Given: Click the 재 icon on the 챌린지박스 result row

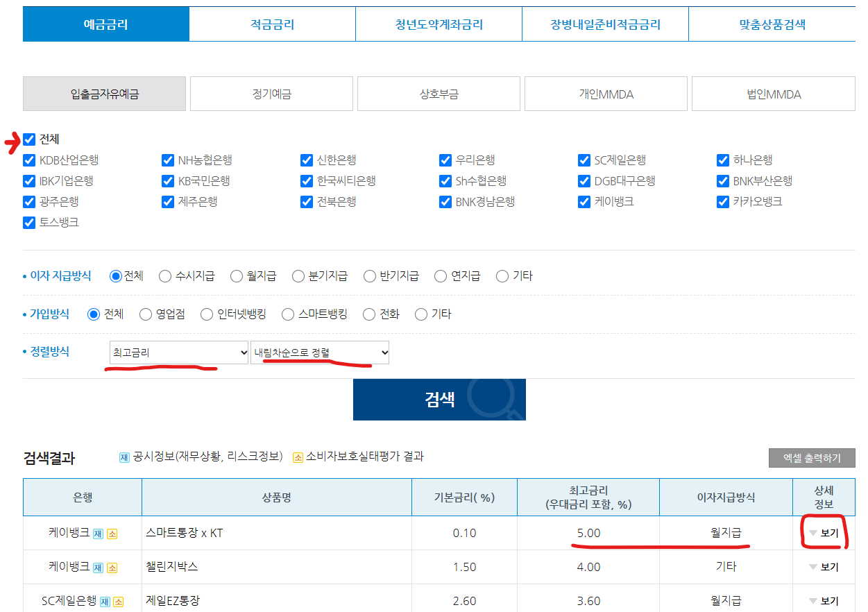Looking at the screenshot, I should click(x=98, y=566).
